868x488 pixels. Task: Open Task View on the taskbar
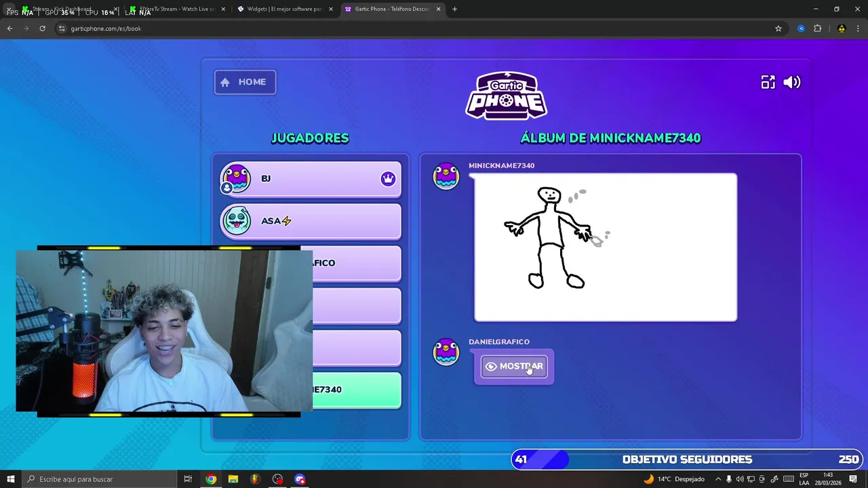pos(188,479)
